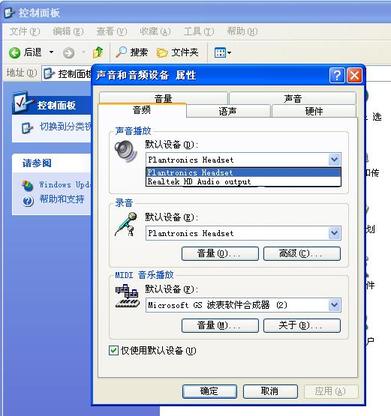Click recording 音量(O)... button

[220, 254]
